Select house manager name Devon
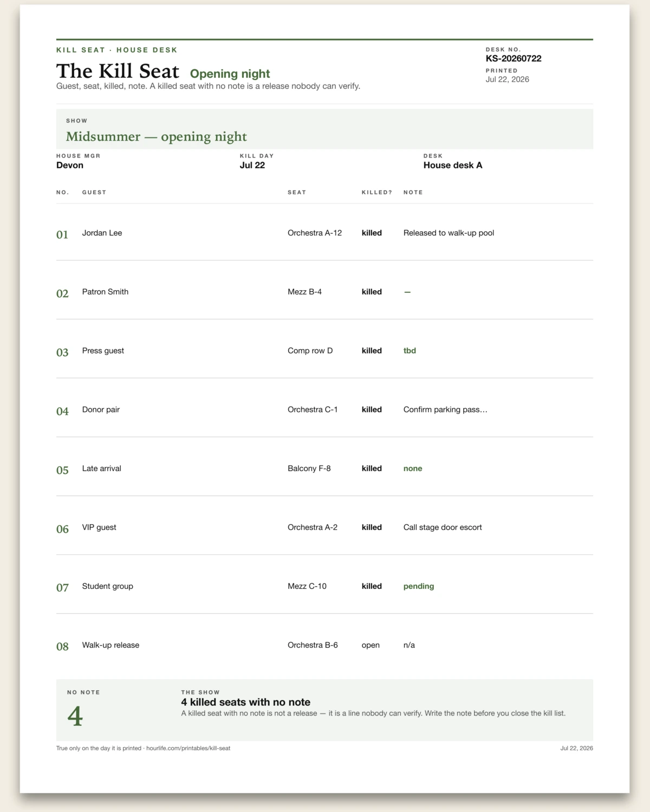Screen dimensions: 650x812 click(70, 165)
